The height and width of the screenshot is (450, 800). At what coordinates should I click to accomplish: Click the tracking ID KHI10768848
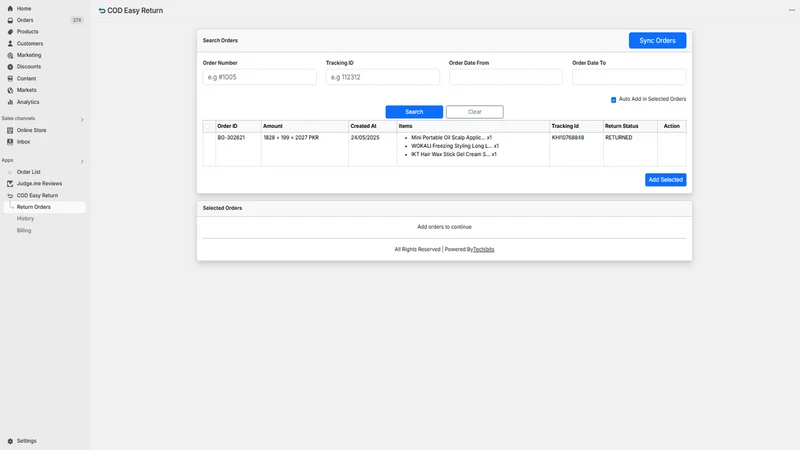567,138
